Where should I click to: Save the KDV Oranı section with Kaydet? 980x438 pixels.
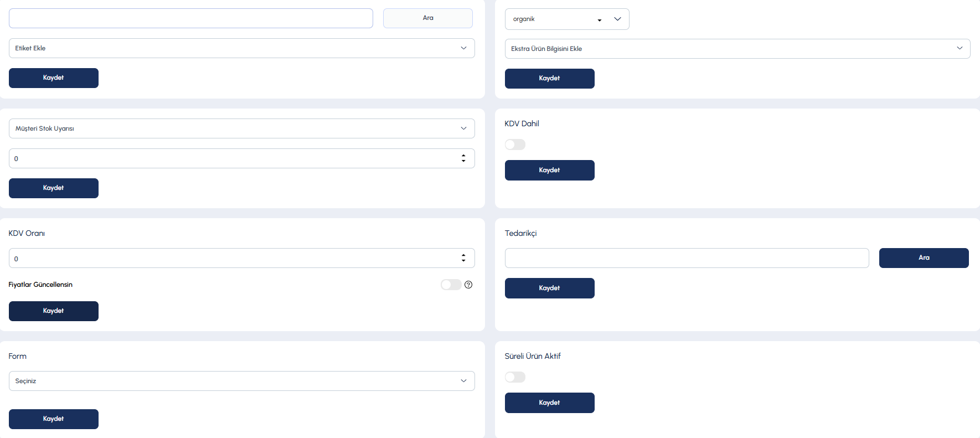coord(54,311)
